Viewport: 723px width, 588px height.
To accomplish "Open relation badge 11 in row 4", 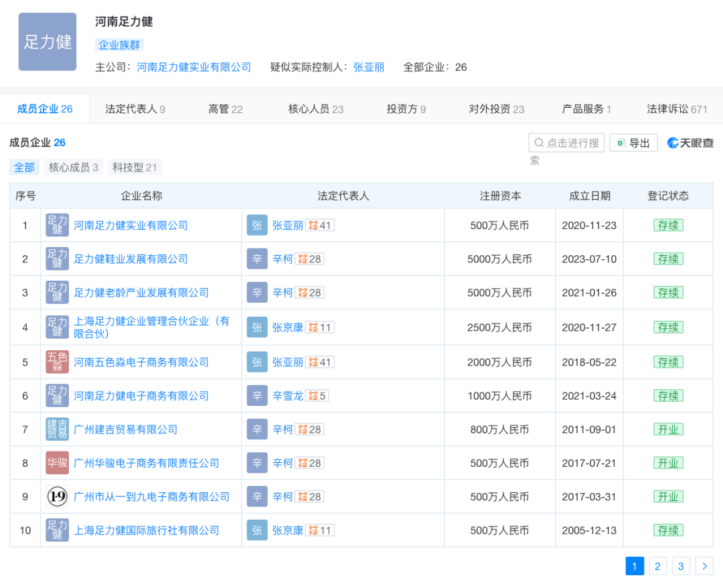I will tap(319, 327).
